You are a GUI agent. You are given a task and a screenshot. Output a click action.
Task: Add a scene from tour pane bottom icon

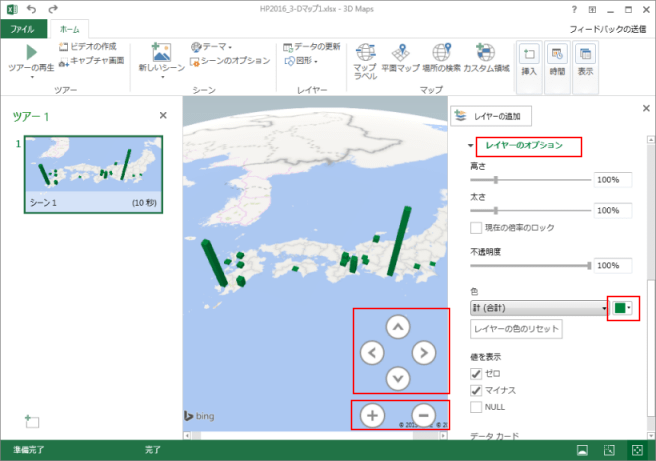[32, 421]
